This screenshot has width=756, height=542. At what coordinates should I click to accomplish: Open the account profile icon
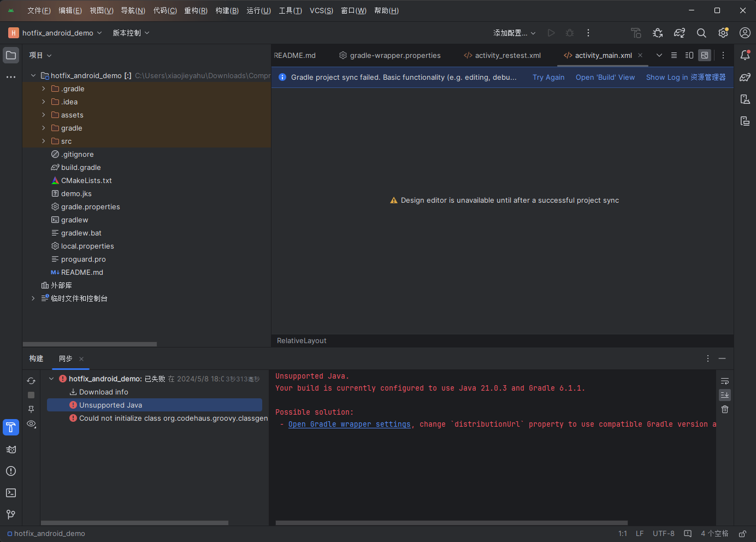[x=745, y=33]
